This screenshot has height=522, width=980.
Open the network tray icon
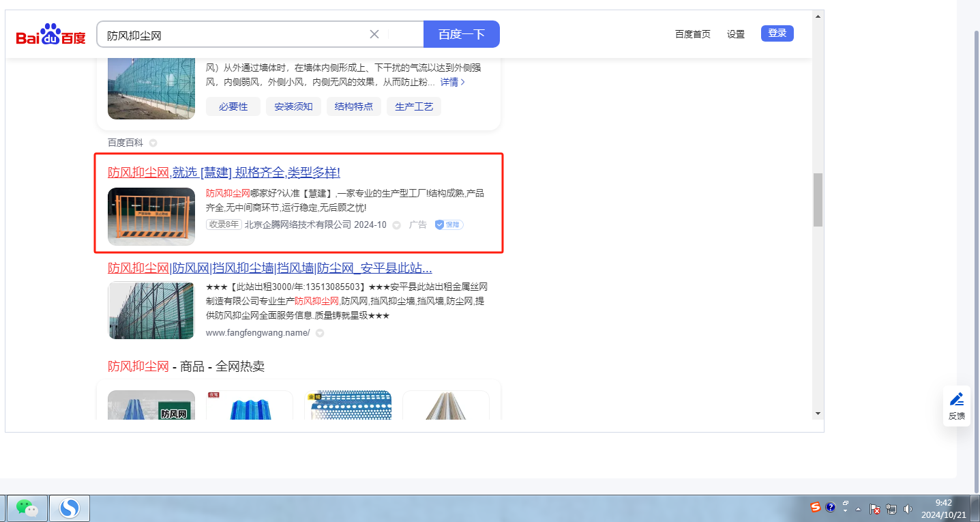(891, 509)
